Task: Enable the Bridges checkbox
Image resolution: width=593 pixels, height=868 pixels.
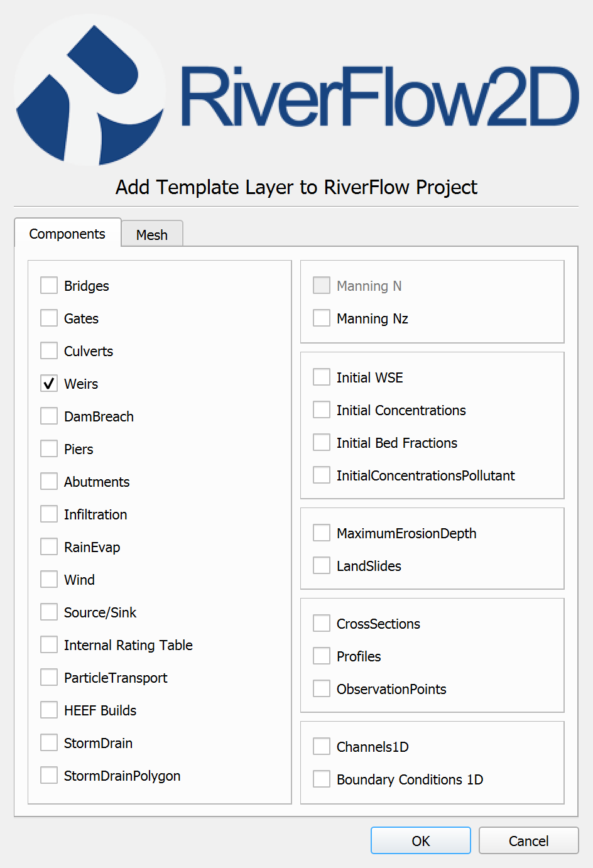Action: 49,286
